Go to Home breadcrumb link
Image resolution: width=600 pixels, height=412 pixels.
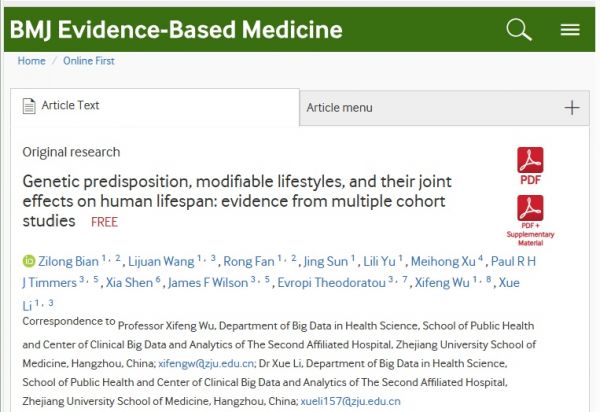coord(31,61)
